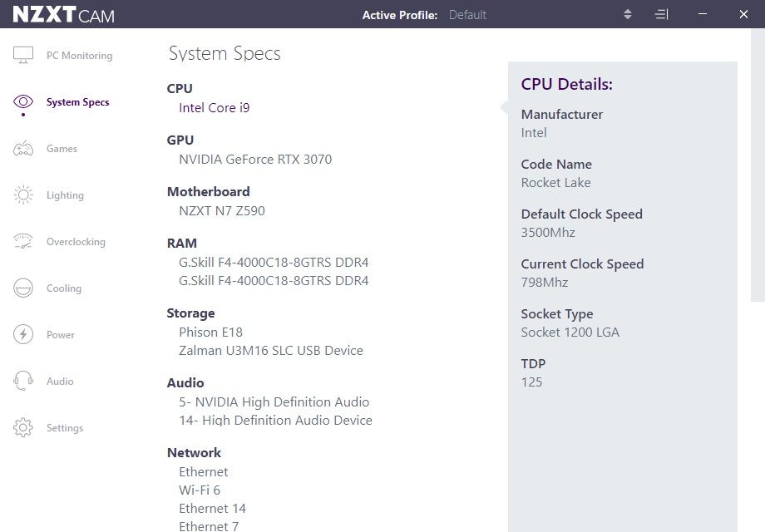Click the Motherboard section heading
765x532 pixels.
coord(209,192)
